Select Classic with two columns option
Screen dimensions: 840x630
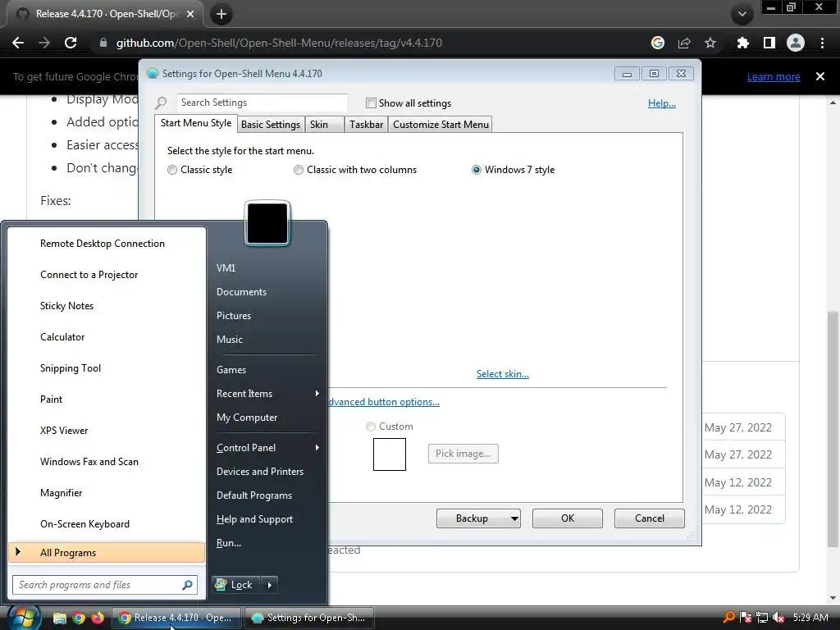coord(299,170)
